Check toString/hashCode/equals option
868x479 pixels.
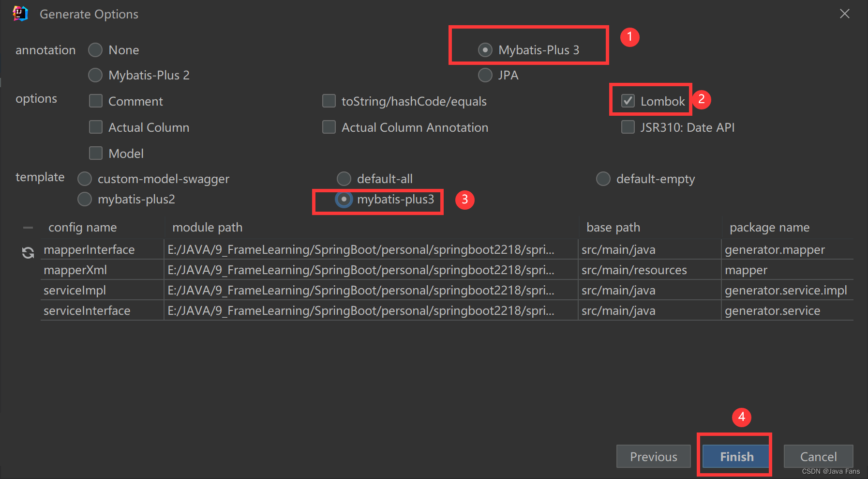click(329, 101)
